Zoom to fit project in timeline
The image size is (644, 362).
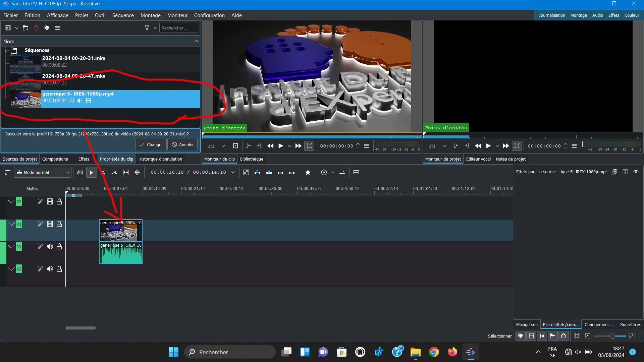(x=577, y=336)
